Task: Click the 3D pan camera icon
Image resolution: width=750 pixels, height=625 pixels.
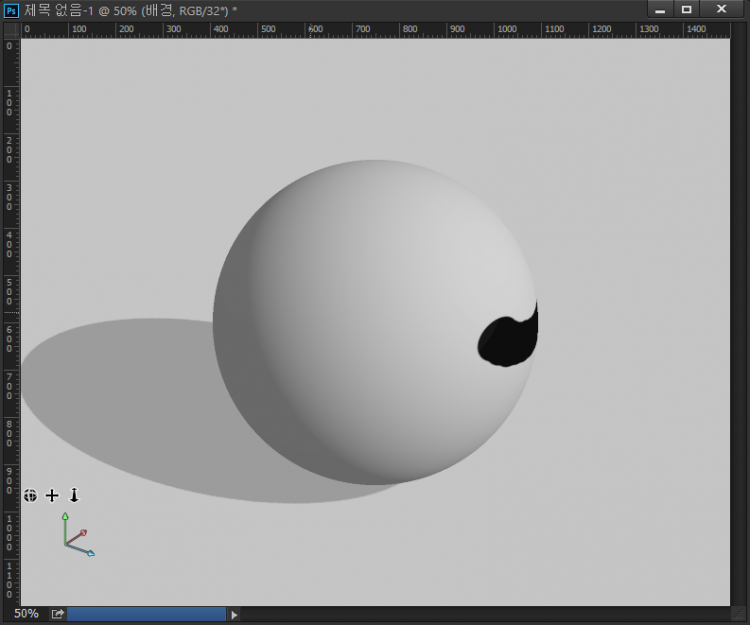Action: (x=52, y=495)
